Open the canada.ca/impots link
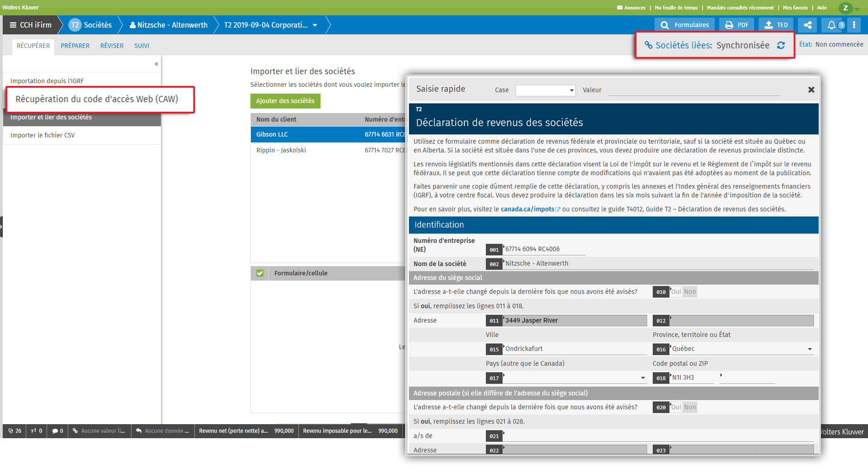The width and height of the screenshot is (868, 473). (527, 209)
